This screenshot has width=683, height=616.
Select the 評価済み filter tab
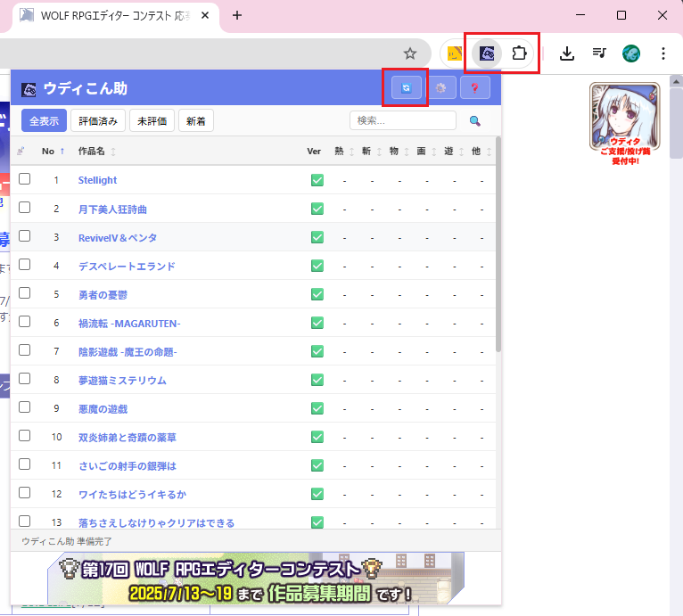98,120
